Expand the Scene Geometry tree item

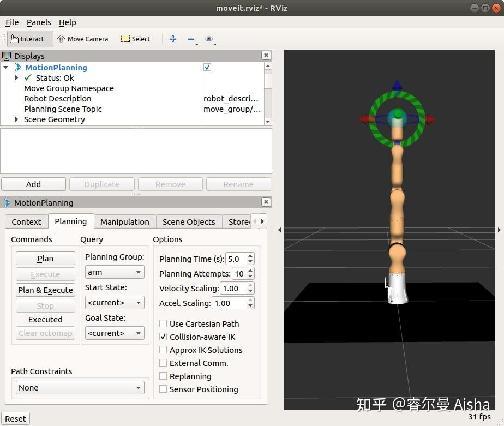[x=16, y=119]
